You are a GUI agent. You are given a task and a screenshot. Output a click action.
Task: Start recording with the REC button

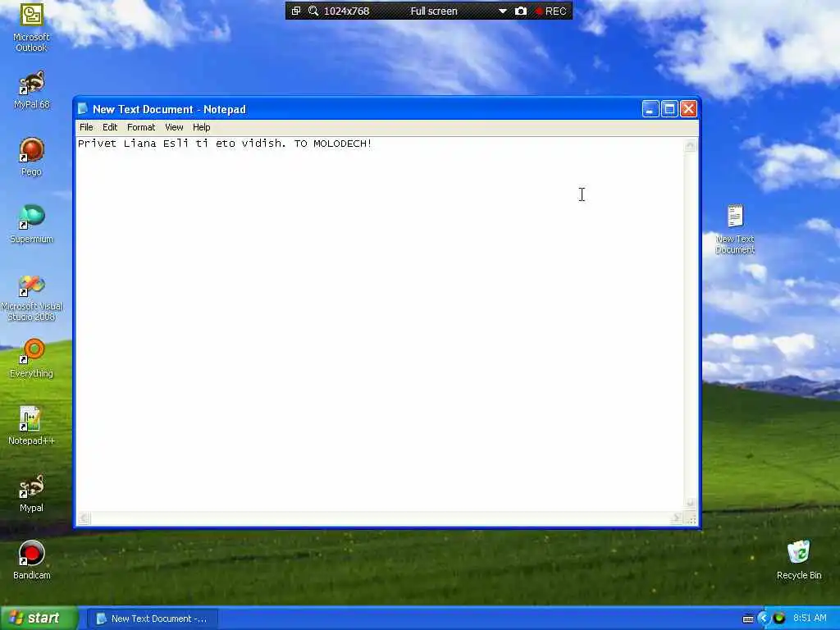click(x=550, y=11)
